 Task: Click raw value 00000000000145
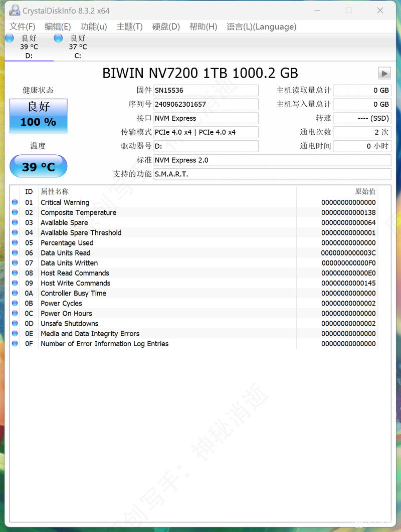coord(348,283)
